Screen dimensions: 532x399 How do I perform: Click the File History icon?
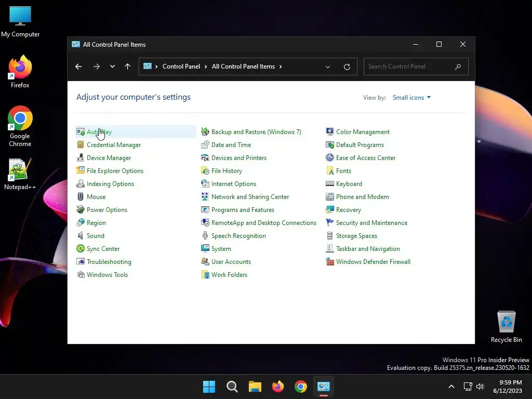pyautogui.click(x=205, y=170)
